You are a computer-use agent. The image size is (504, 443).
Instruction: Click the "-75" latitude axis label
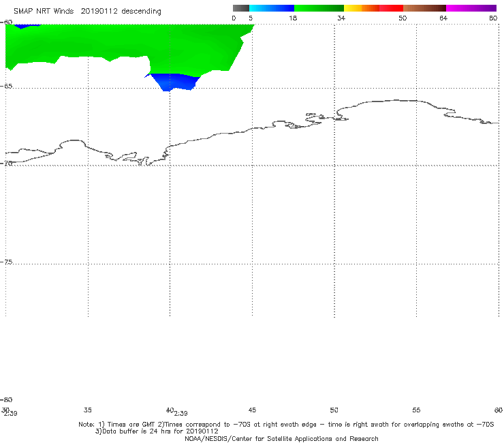6,262
